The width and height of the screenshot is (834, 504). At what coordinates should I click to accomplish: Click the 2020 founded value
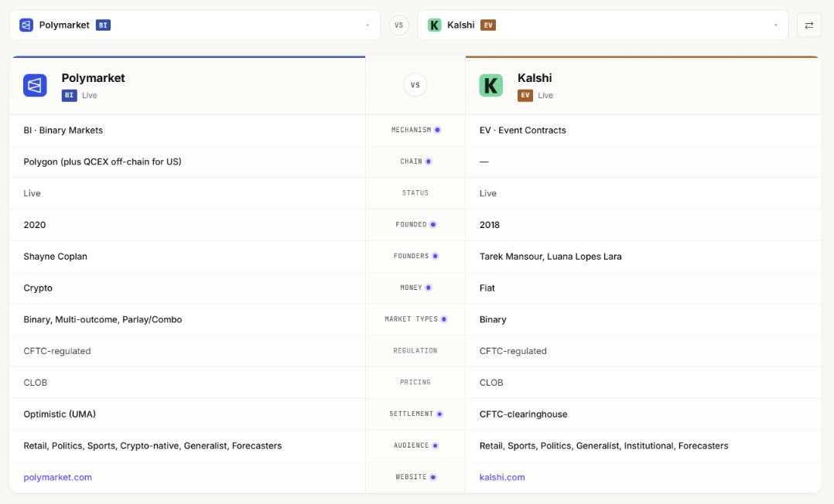(x=35, y=225)
